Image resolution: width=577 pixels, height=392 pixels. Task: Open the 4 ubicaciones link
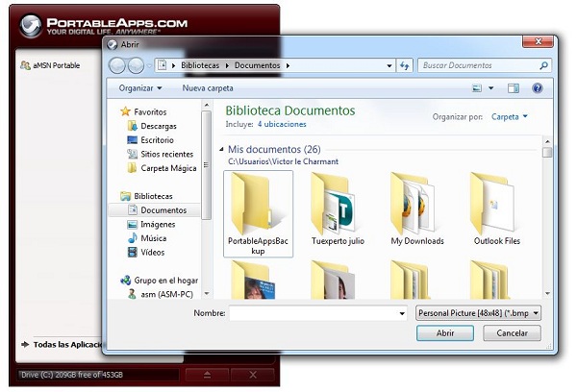point(282,124)
